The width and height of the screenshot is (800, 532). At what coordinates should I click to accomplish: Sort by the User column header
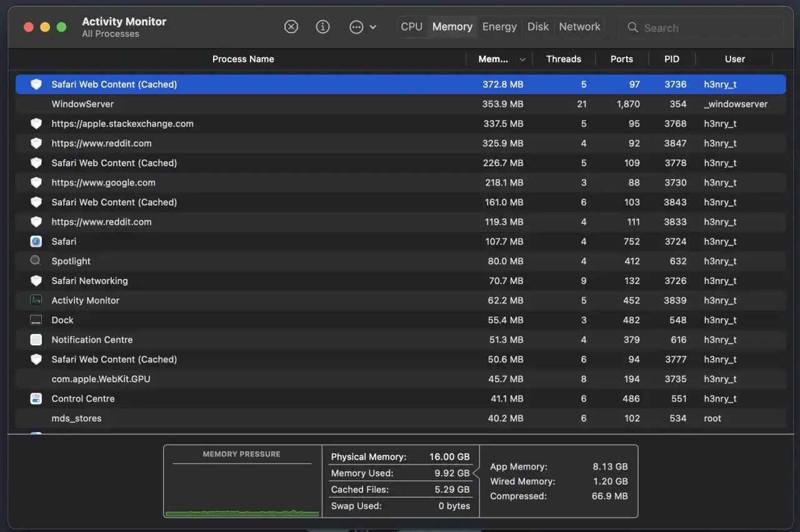[735, 59]
